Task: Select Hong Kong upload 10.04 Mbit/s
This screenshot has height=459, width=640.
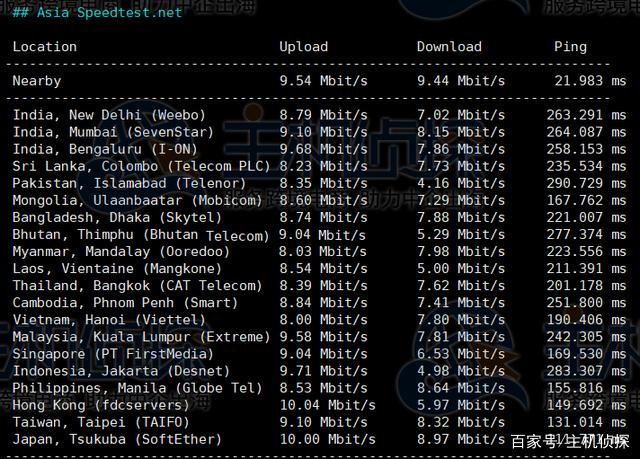Action: (328, 406)
